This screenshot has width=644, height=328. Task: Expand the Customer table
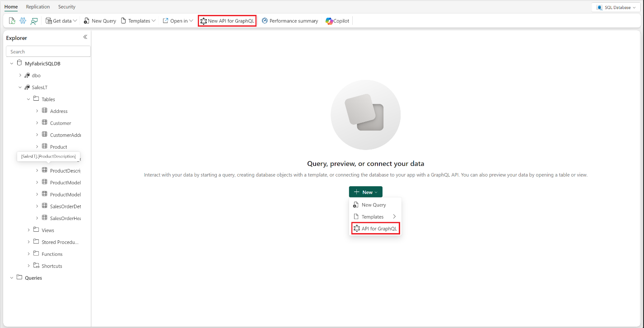click(x=37, y=122)
